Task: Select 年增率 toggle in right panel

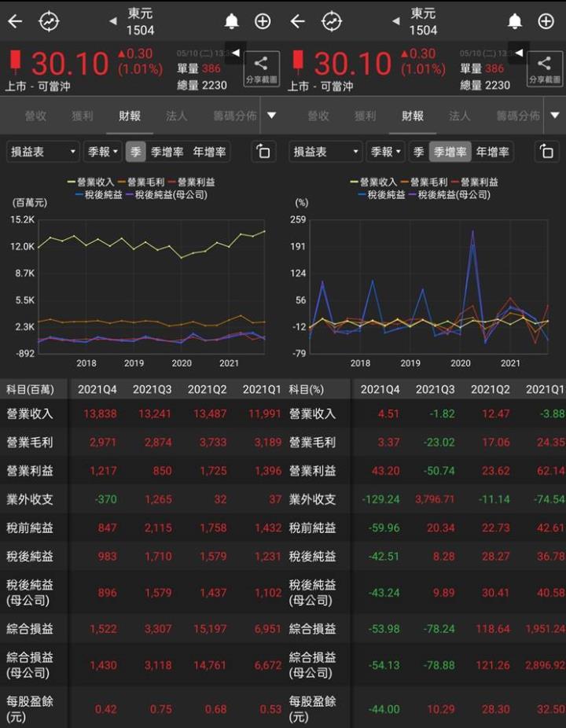Action: (492, 152)
